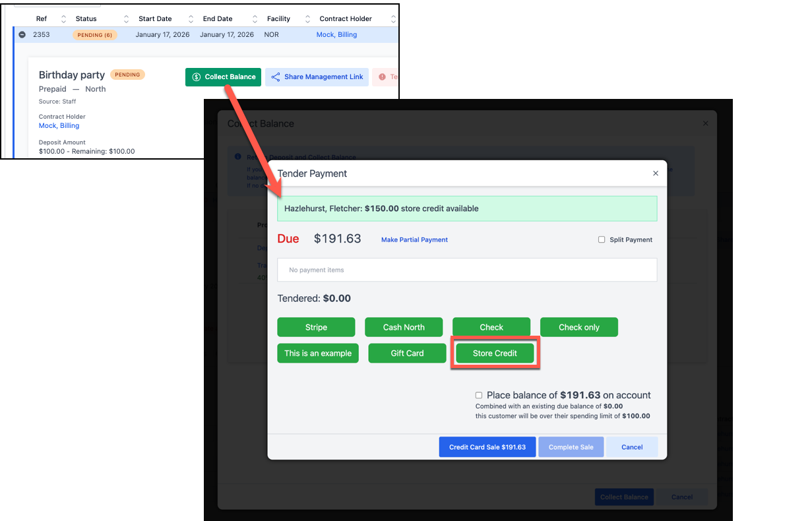The height and width of the screenshot is (521, 812).
Task: Click the No payment items field
Action: coord(466,270)
